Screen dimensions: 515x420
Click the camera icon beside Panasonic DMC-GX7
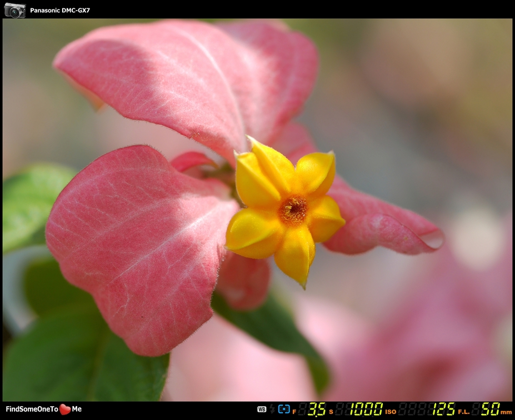tap(15, 10)
